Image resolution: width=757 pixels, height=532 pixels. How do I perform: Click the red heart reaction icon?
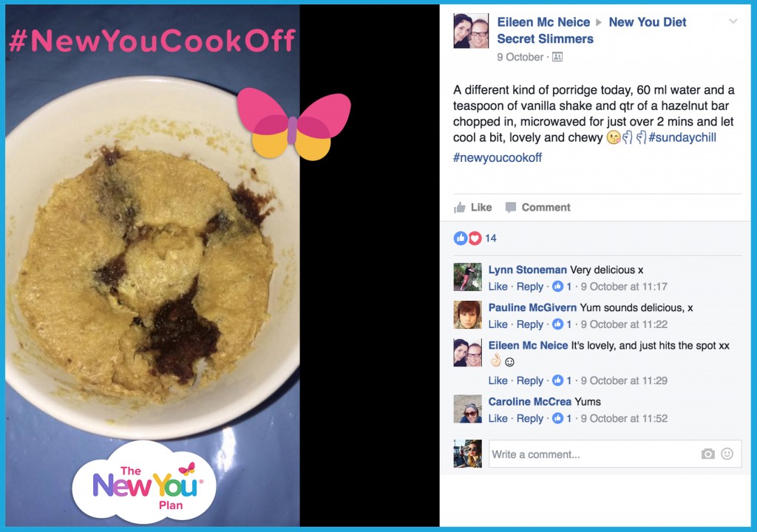coord(475,238)
